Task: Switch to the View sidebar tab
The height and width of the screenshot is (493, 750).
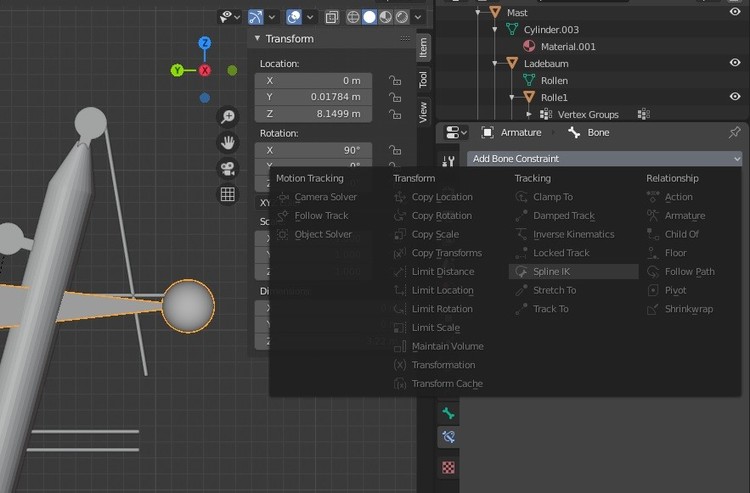Action: point(423,111)
